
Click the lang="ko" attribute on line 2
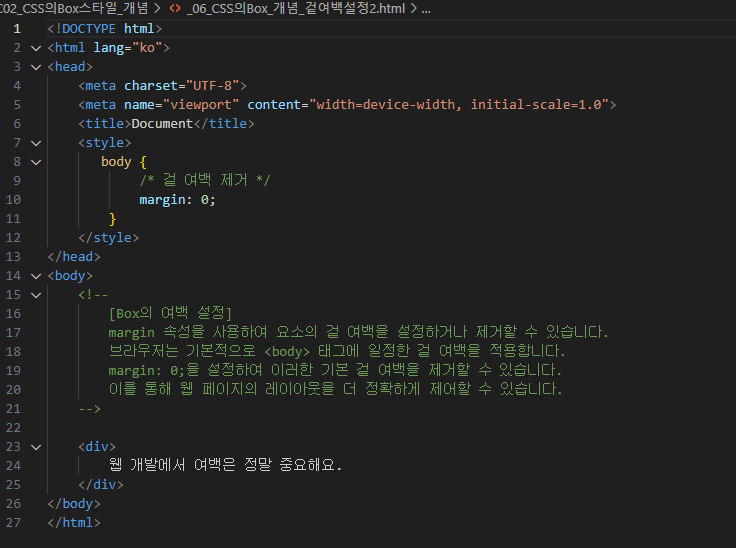pyautogui.click(x=128, y=48)
